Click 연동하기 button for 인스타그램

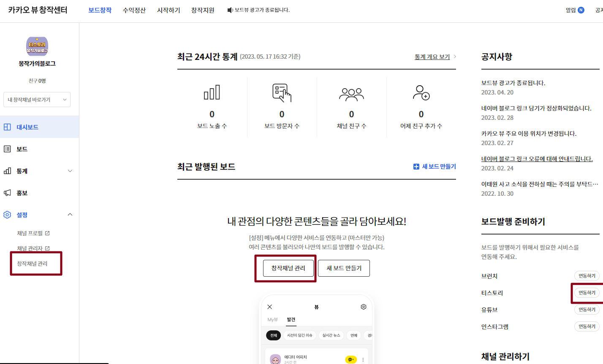587,326
